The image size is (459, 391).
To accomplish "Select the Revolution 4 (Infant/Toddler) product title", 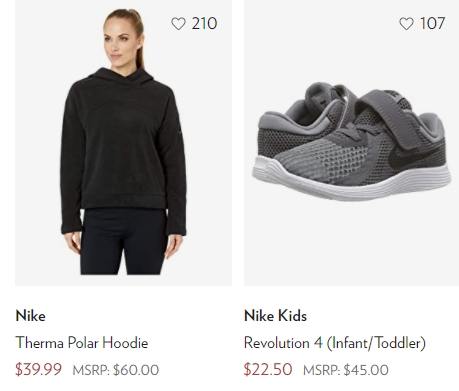I will tap(335, 343).
